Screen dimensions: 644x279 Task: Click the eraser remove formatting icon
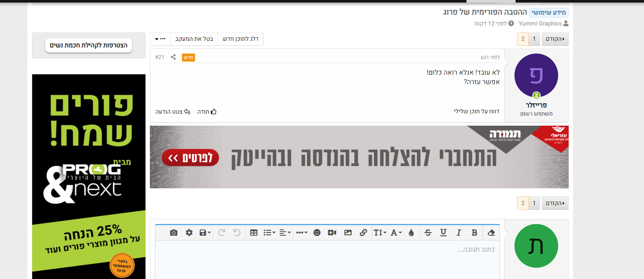(x=491, y=233)
